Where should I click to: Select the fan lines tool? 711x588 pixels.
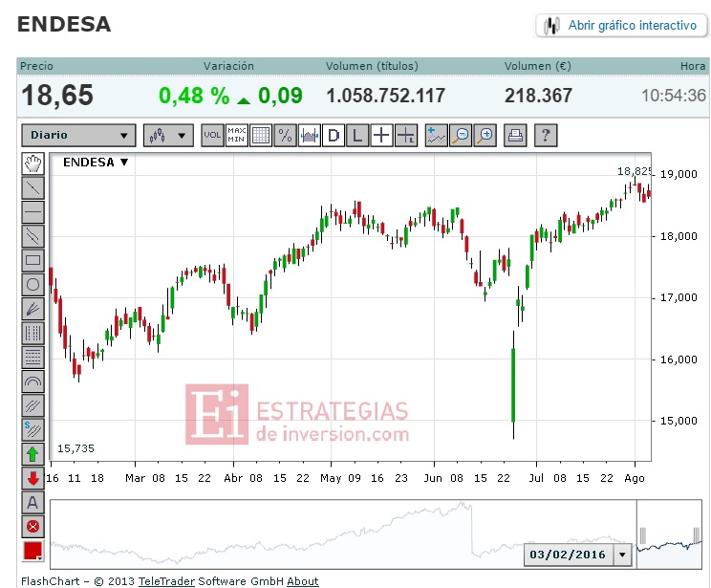click(x=32, y=309)
